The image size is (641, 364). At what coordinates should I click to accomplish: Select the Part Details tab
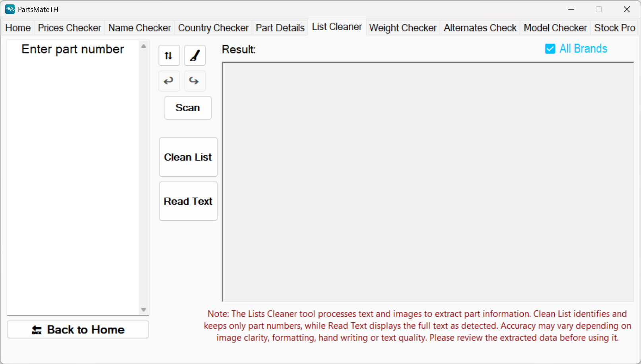(x=280, y=28)
